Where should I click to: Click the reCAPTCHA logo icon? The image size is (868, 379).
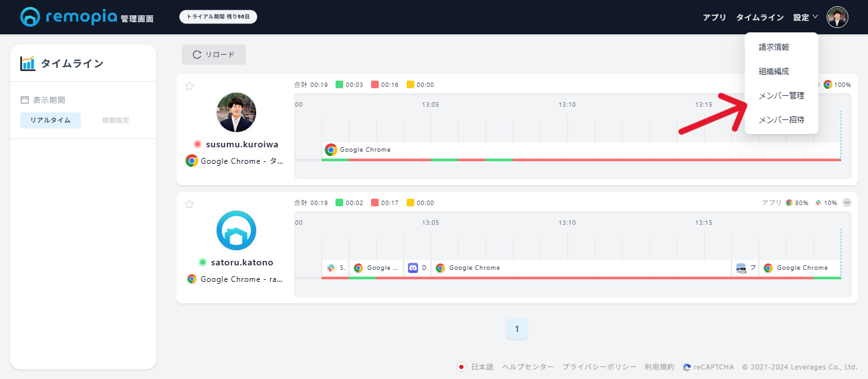click(687, 367)
